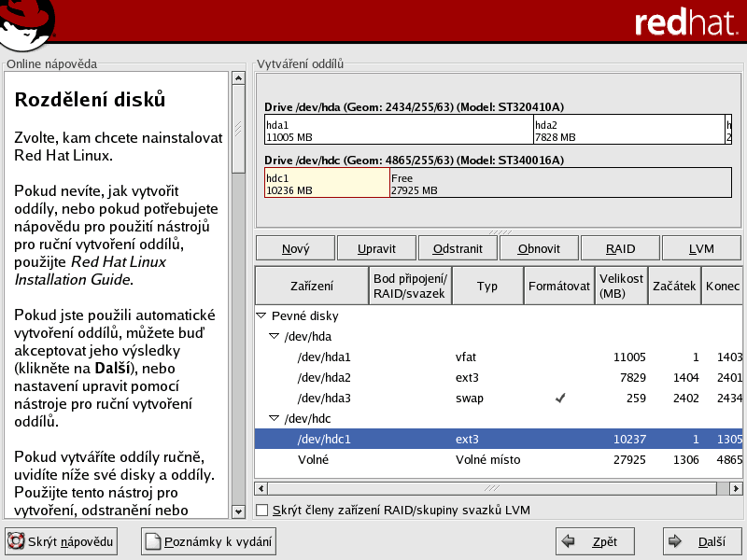Select the /dev/hdc1 row
The image size is (747, 560).
[499, 439]
